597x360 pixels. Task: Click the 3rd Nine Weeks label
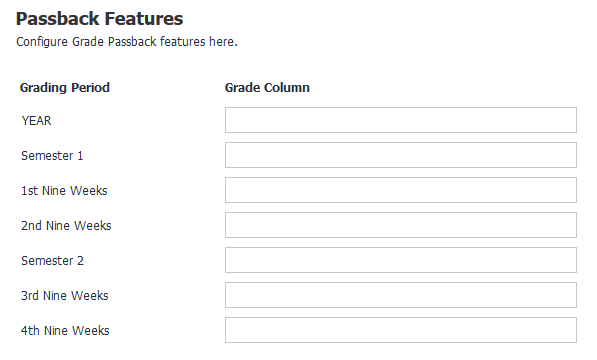pos(65,296)
